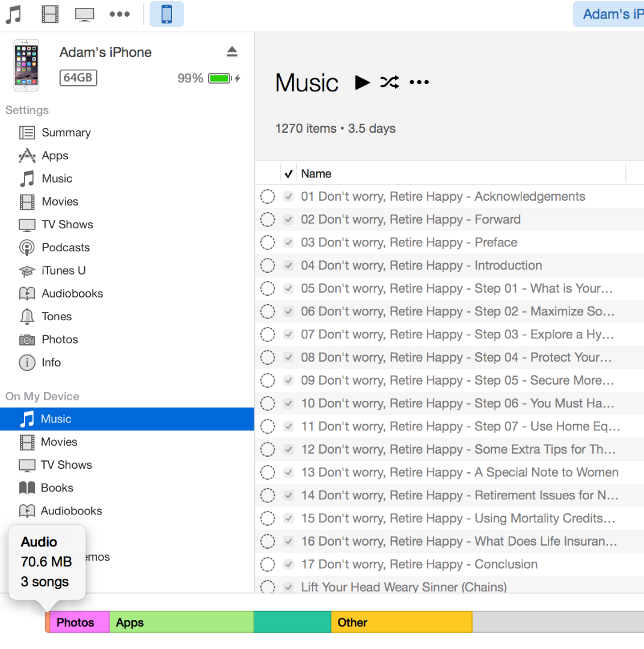Select track 17 Don't worry, Retire Happy - Conclusion

coord(419,564)
